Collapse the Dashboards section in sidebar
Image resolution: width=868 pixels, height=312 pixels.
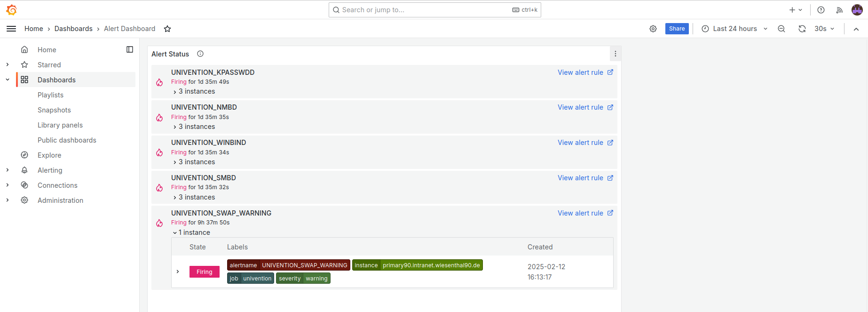point(8,80)
